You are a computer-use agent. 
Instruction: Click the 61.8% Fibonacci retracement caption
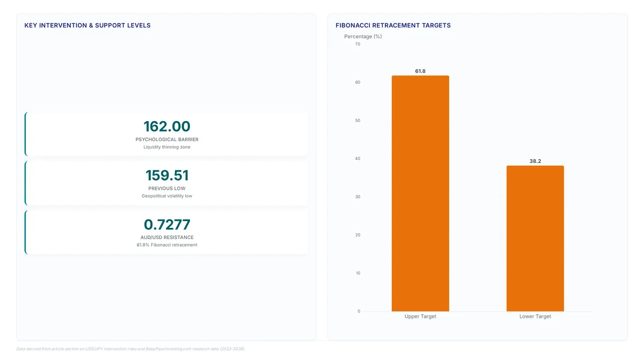click(167, 245)
